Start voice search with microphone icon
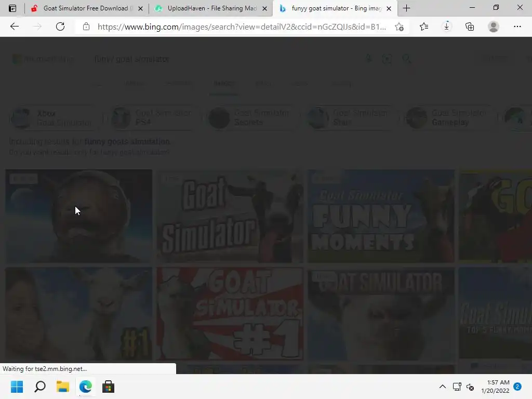This screenshot has width=532, height=399. tap(369, 59)
